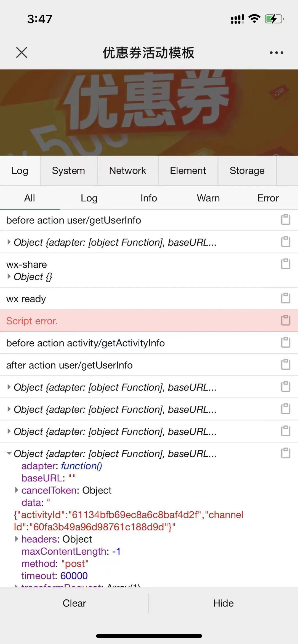Copy the 'before action user/getUserInfo' log entry
The image size is (298, 644).
point(286,220)
